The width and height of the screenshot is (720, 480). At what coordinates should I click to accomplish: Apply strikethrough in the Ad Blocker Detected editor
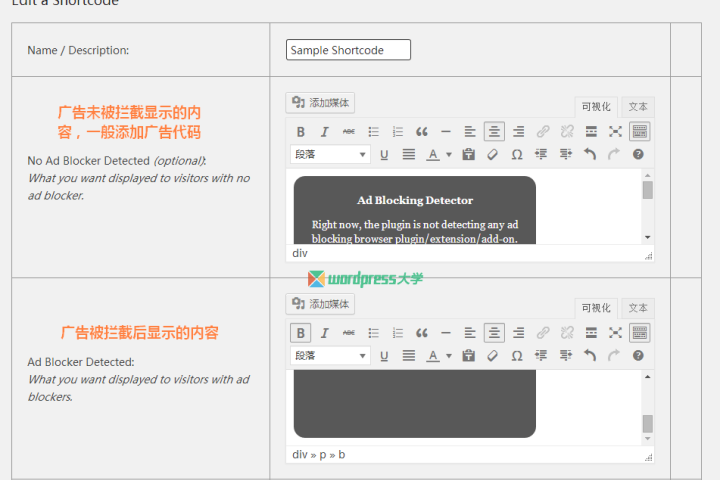click(349, 333)
